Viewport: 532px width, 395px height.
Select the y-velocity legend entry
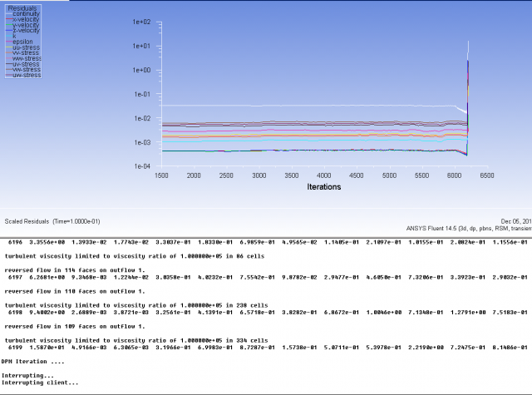[x=27, y=25]
